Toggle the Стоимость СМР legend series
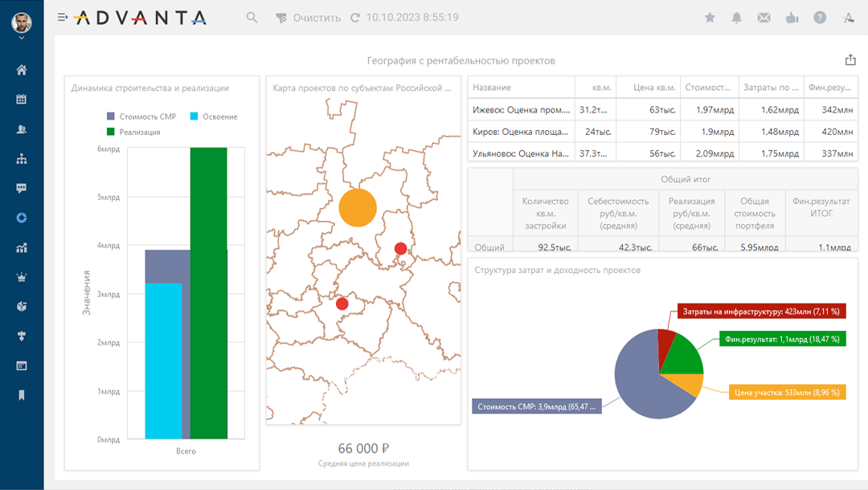This screenshot has width=868, height=490. tap(141, 116)
